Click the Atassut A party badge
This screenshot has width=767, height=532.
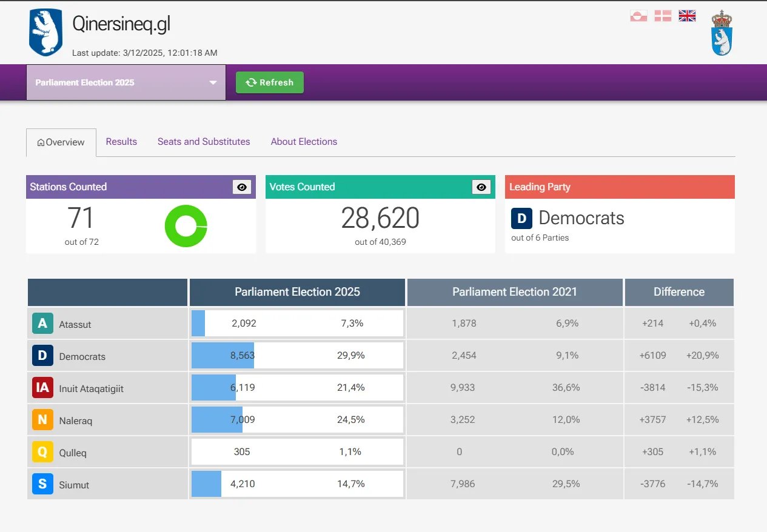[42, 324]
